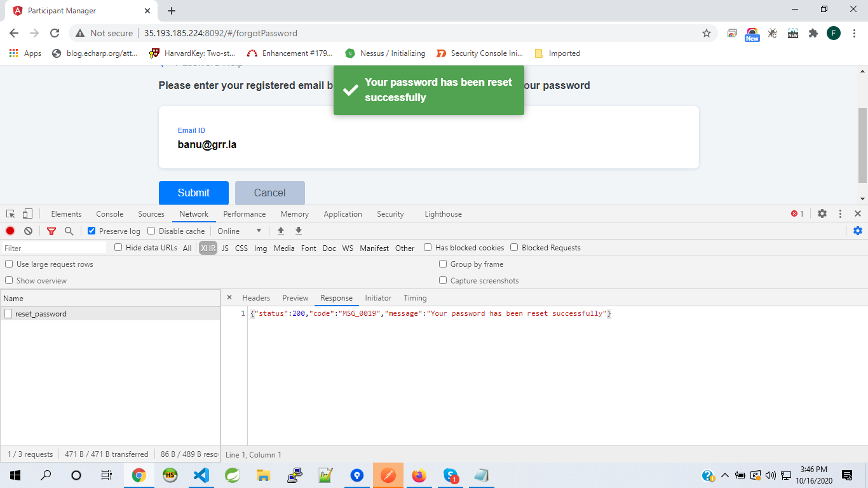Toggle the device toolbar
The height and width of the screenshot is (488, 868).
26,213
